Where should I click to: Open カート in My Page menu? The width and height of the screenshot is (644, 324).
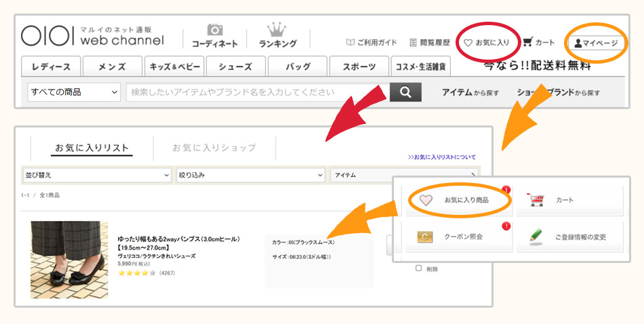click(x=569, y=200)
